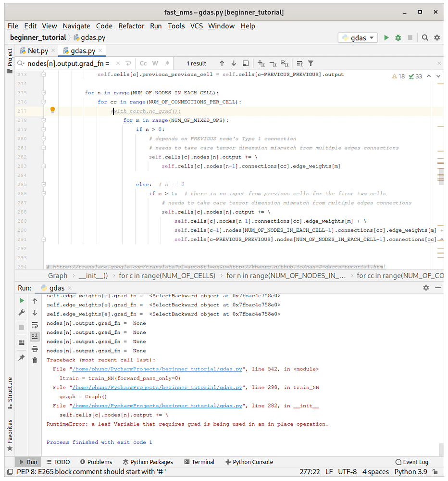
Task: Open the Graph breadcrumb dropdown
Action: [x=58, y=276]
